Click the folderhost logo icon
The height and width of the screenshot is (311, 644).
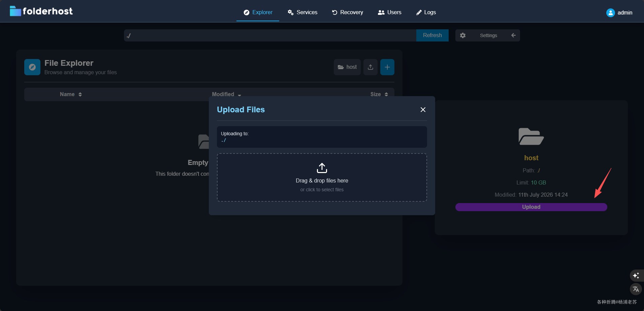click(15, 11)
